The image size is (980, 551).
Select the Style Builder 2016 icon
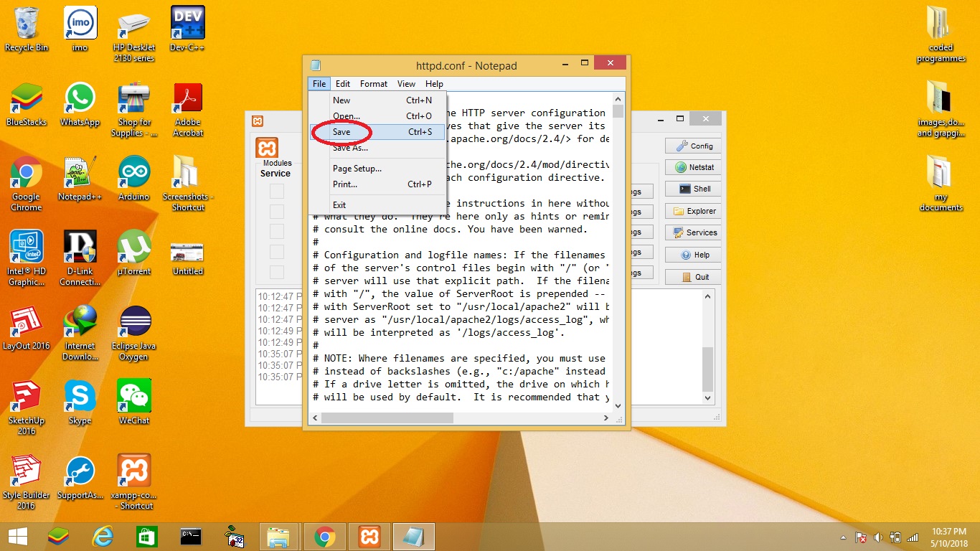pyautogui.click(x=27, y=482)
